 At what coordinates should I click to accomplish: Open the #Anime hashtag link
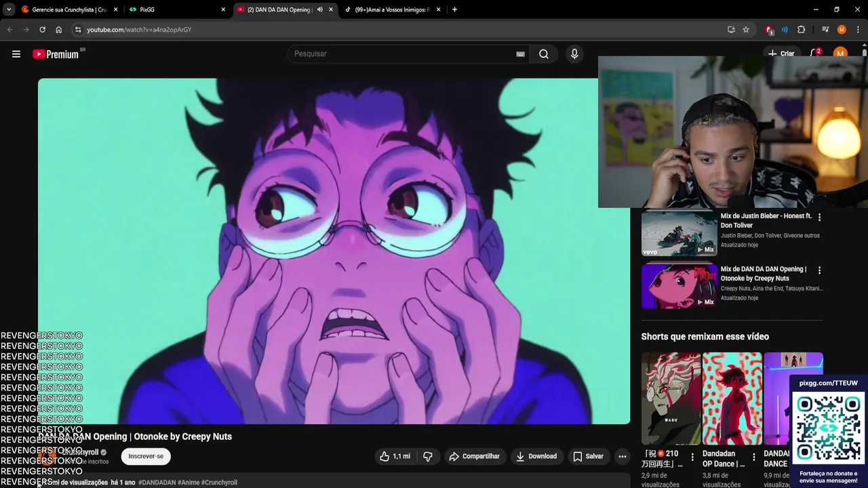[x=189, y=483]
